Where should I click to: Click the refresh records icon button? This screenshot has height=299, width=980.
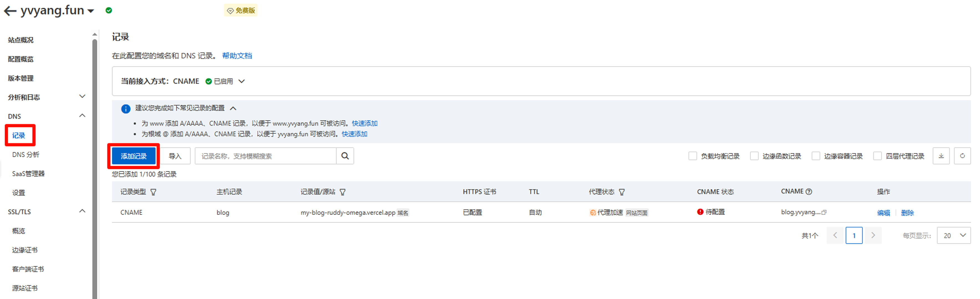(x=962, y=156)
